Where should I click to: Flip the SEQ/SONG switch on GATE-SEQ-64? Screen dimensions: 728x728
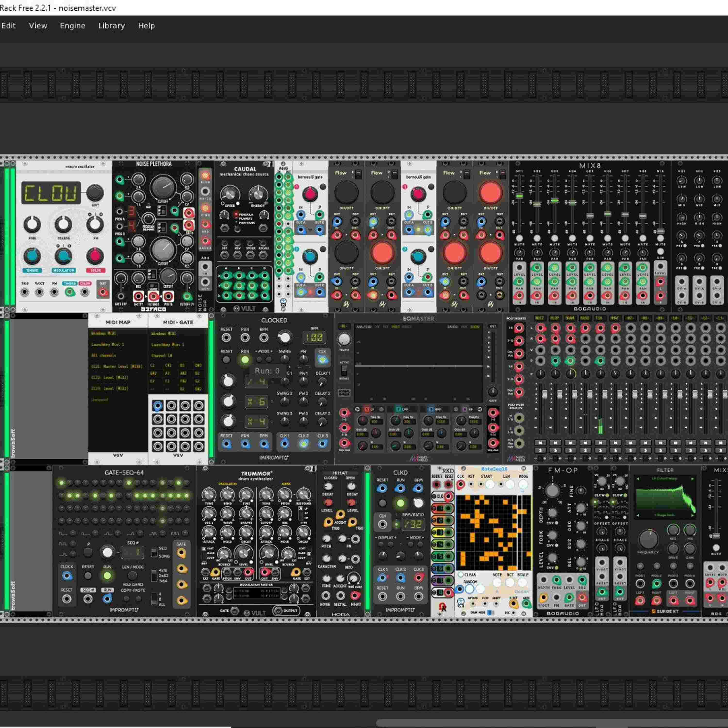point(154,552)
